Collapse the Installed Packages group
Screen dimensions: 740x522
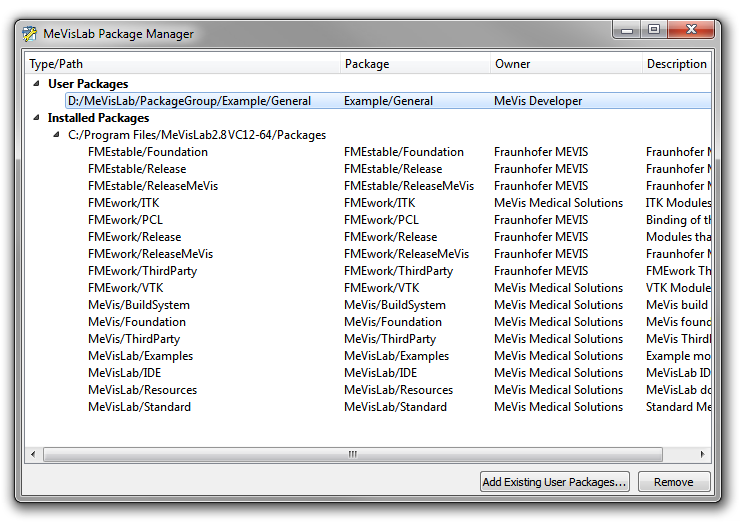37,118
